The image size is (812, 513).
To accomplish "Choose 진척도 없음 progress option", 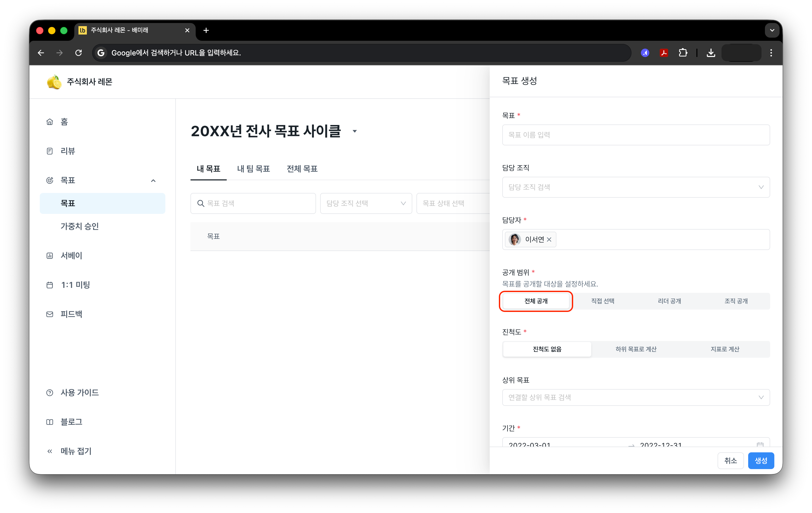I will (547, 349).
